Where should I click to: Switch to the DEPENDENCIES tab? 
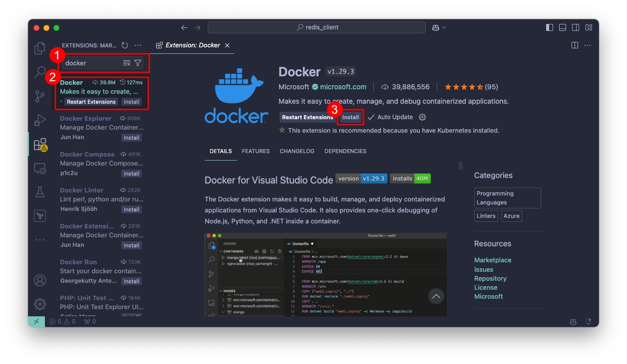click(x=345, y=151)
